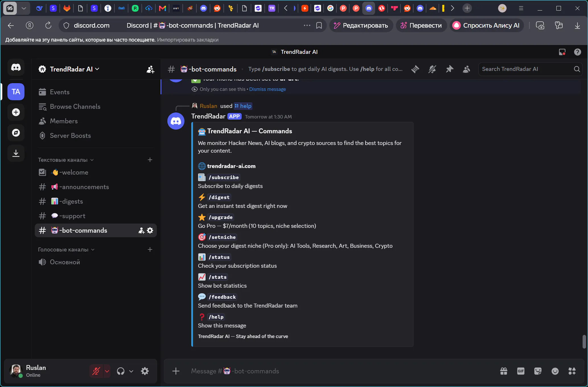588x387 pixels.
Task: Open Members list item
Action: point(96,121)
